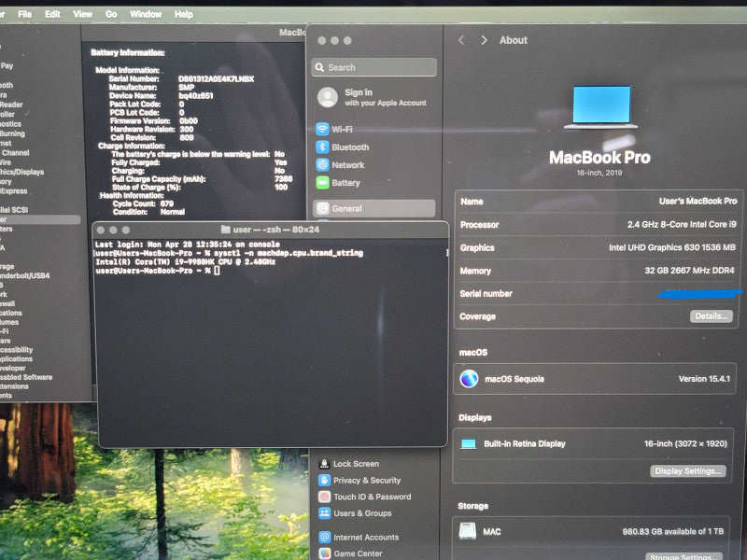This screenshot has width=747, height=560.
Task: Click the MAC storage drive icon
Action: click(468, 531)
